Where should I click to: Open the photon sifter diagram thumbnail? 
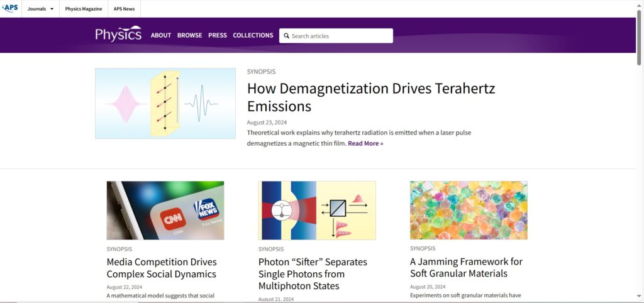point(317,210)
